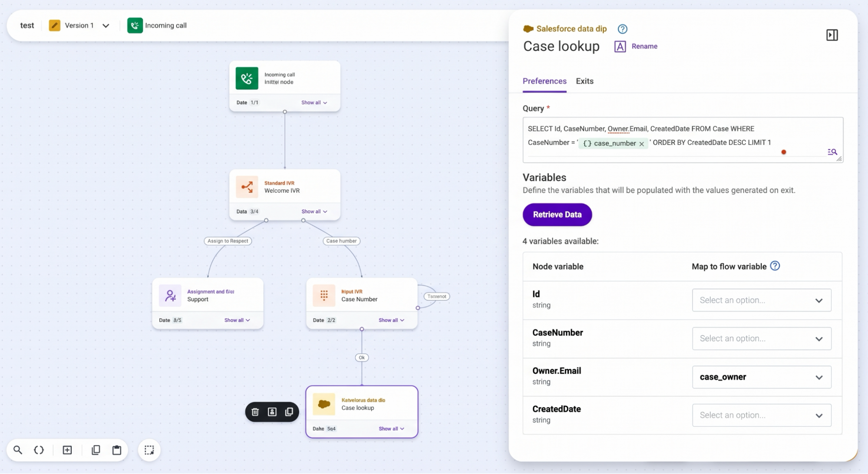Viewport: 868px width, 474px height.
Task: Open help for Map to flow variable
Action: pyautogui.click(x=775, y=266)
